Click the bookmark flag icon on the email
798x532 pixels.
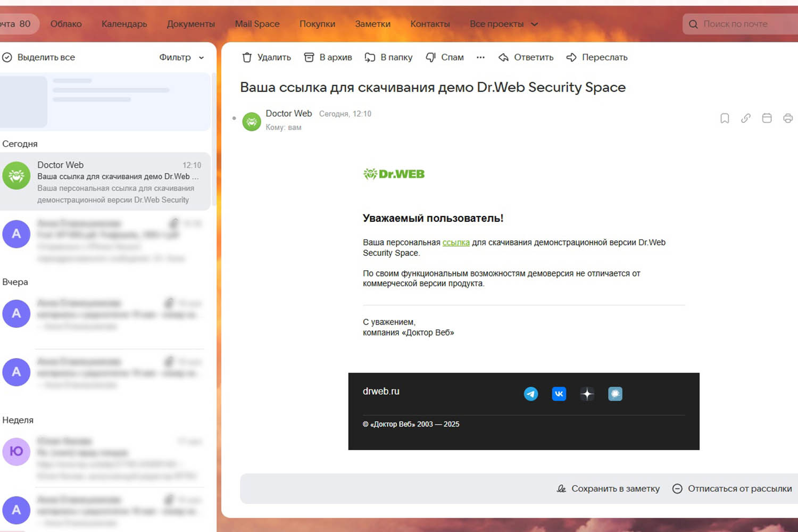tap(725, 118)
